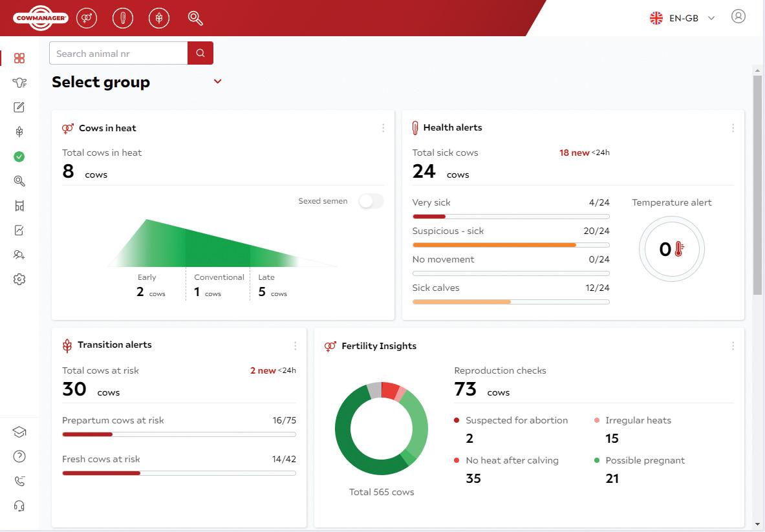Click the Total cows in heat 8 value

click(85, 171)
